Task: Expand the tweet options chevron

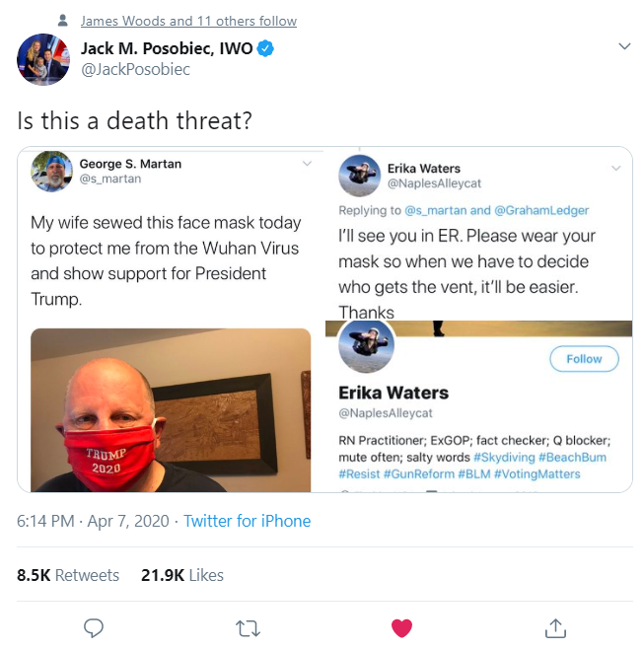Action: tap(624, 46)
